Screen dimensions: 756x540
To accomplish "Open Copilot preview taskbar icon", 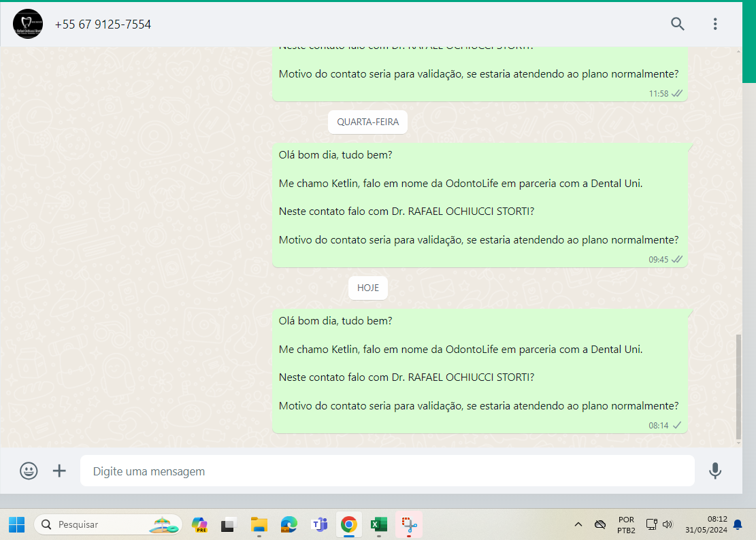I will (x=199, y=524).
